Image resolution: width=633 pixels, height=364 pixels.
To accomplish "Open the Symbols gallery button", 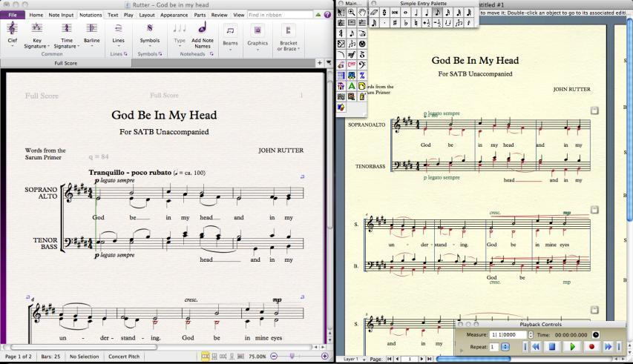I will tap(150, 33).
